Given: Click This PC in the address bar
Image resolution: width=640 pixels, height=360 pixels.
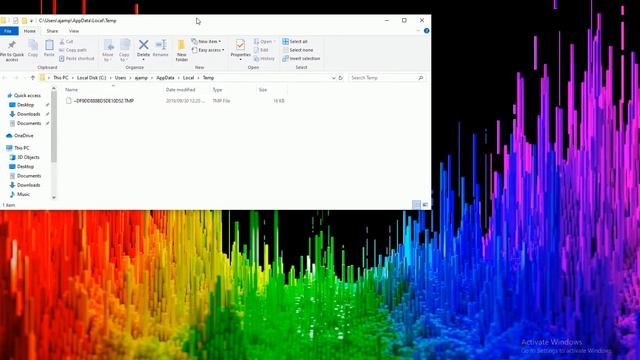Looking at the screenshot, I should click(x=61, y=78).
